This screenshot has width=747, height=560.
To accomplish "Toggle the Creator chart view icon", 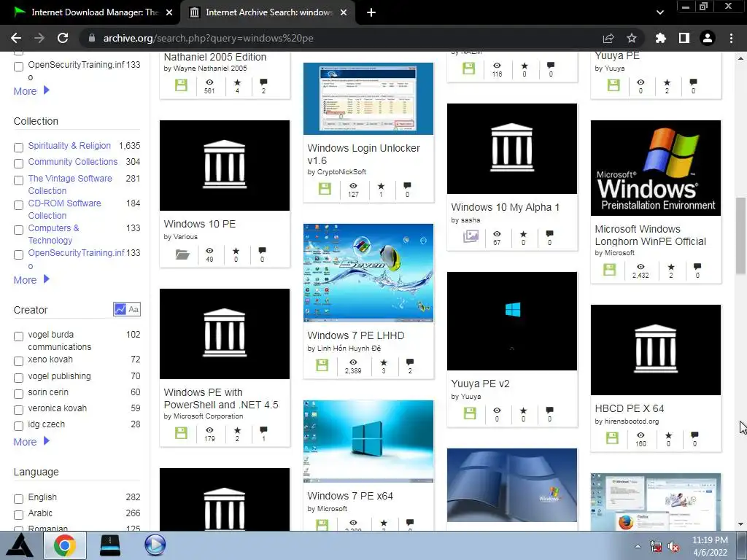I will 120,309.
